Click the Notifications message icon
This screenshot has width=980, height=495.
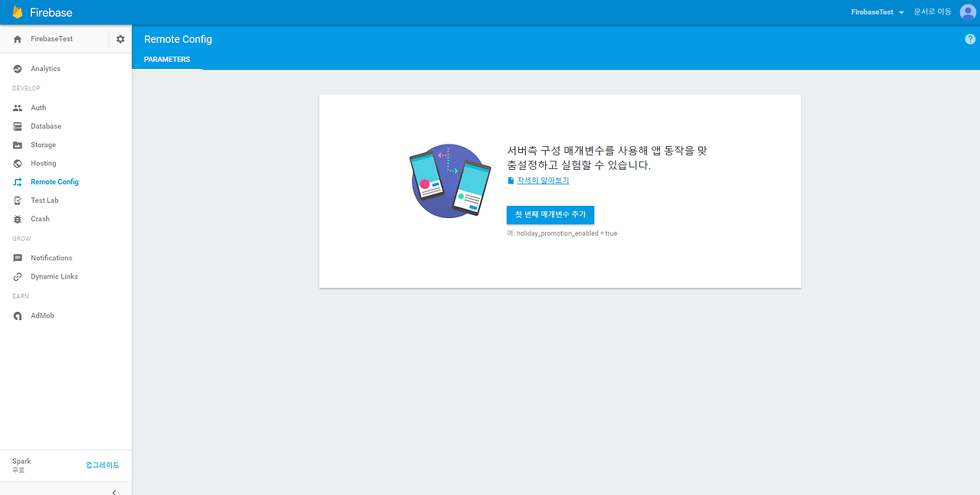pyautogui.click(x=18, y=258)
